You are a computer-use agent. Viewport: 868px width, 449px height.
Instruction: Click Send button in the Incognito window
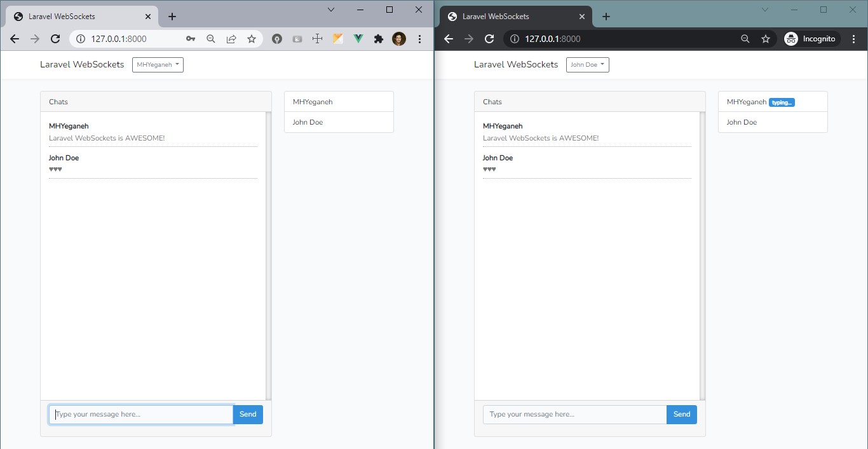tap(682, 415)
